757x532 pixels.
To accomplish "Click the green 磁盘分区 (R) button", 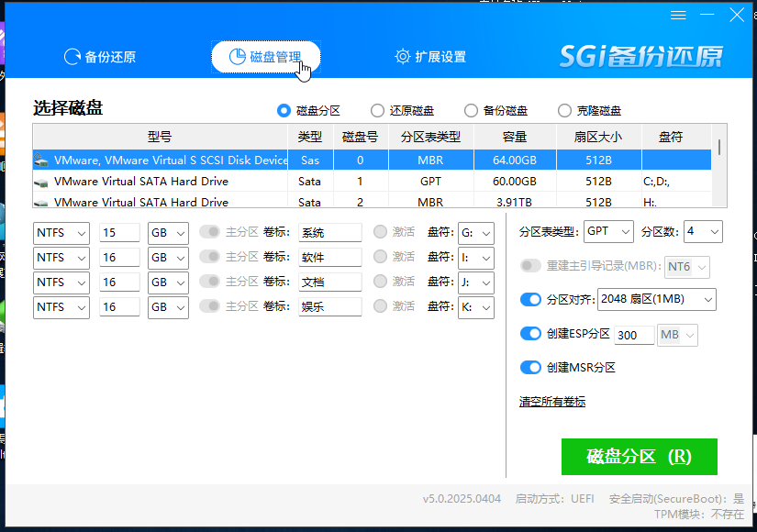I will pyautogui.click(x=640, y=457).
